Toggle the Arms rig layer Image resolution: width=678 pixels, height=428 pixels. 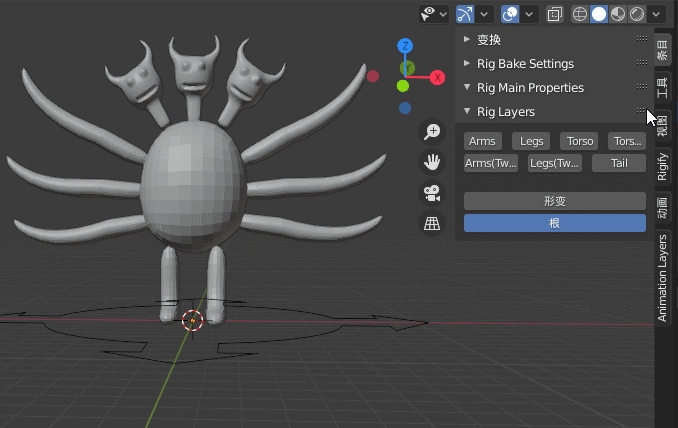pos(483,141)
